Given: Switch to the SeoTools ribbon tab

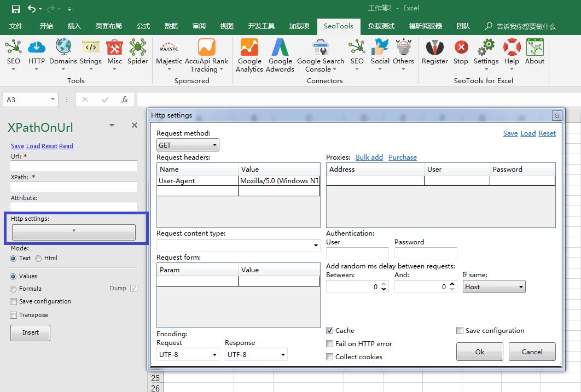Looking at the screenshot, I should 338,26.
